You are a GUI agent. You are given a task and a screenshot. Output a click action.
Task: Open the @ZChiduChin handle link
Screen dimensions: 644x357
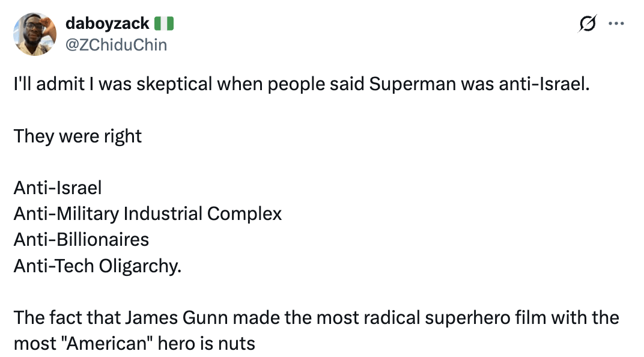click(x=116, y=44)
